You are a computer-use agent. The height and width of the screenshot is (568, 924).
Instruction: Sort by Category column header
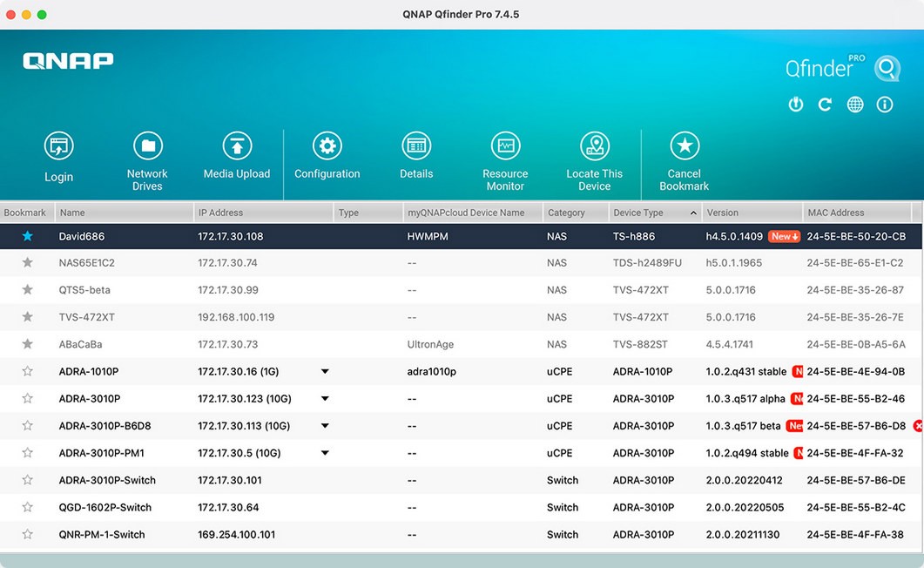point(576,213)
